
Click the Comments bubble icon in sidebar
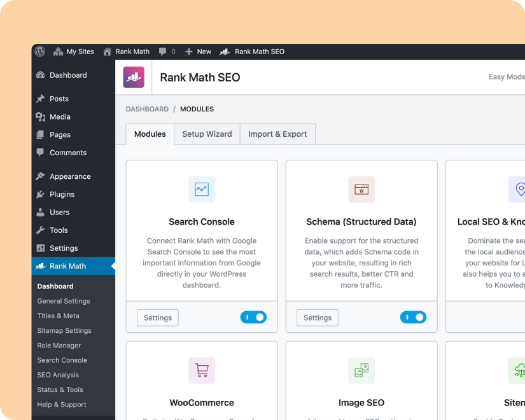coord(41,152)
